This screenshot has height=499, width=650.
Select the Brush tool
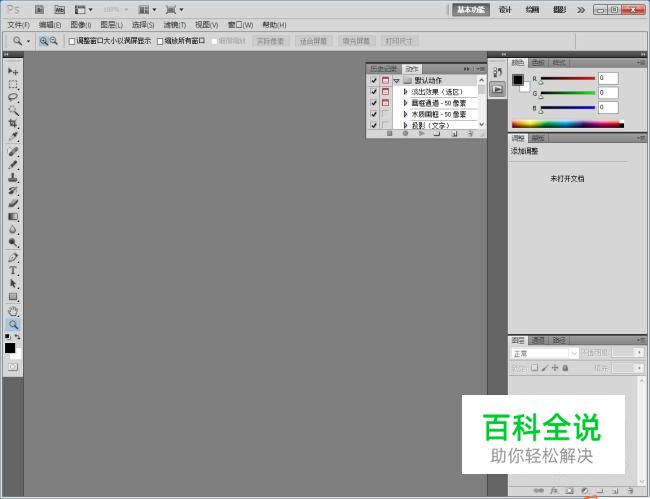pos(12,165)
